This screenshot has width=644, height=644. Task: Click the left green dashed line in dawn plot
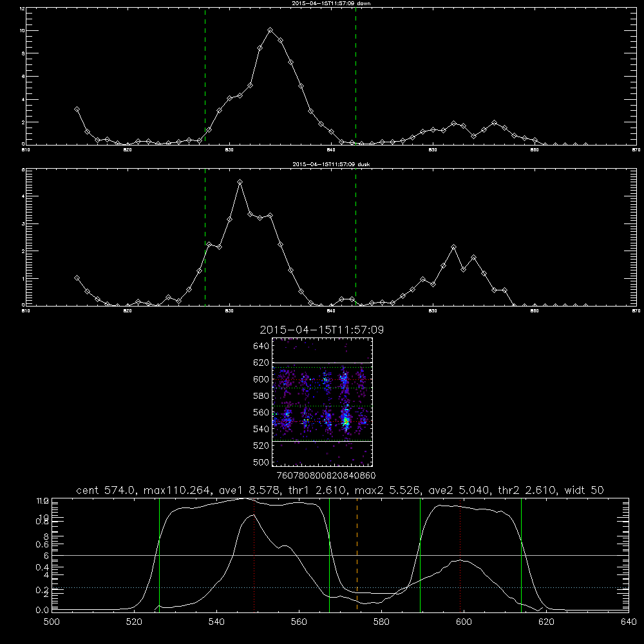pos(205,76)
